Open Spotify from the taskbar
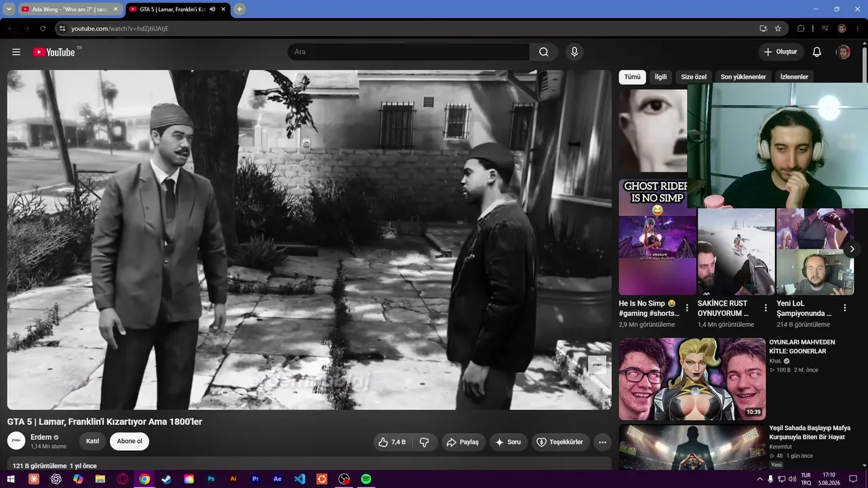The image size is (868, 488). (366, 479)
